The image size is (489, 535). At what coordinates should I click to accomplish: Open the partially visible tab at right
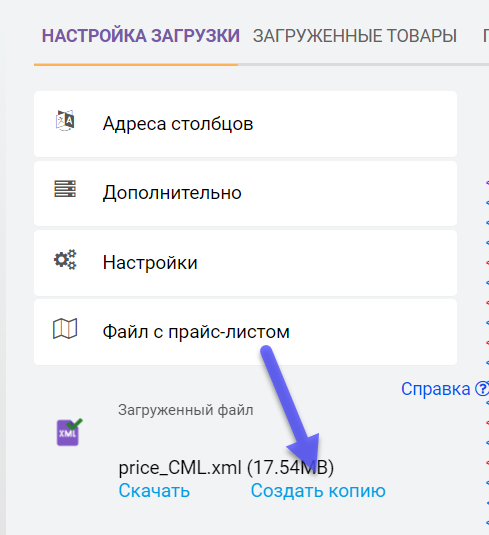pyautogui.click(x=485, y=36)
